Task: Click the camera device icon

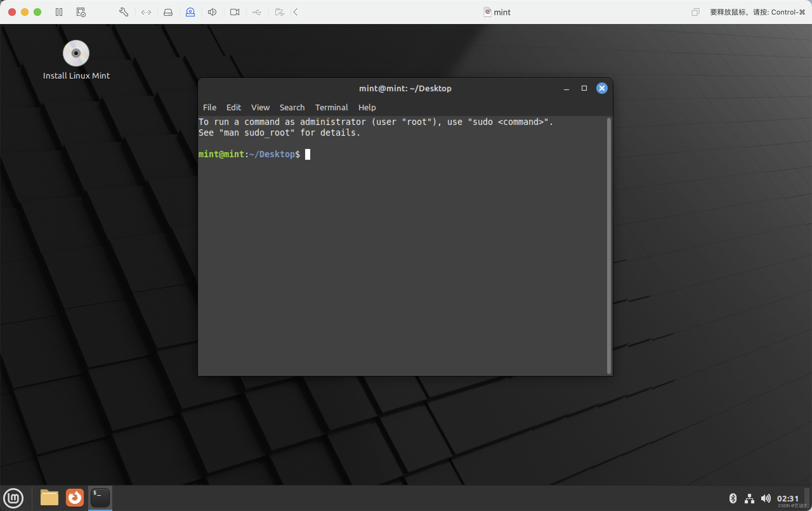Action: coord(235,12)
